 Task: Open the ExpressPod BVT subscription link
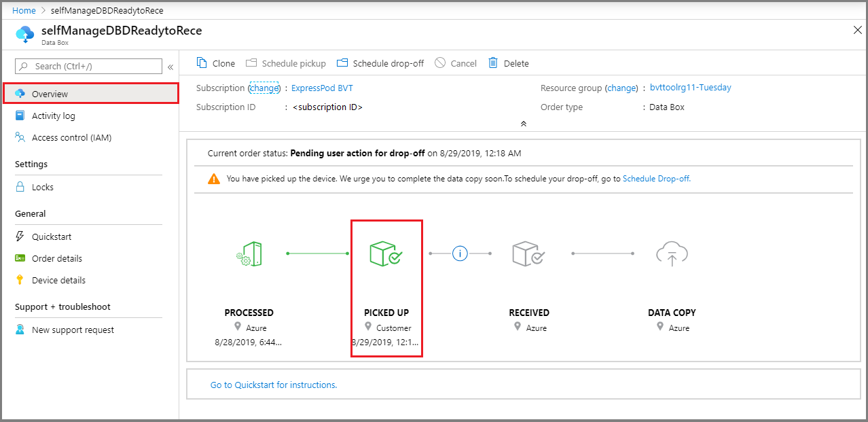click(322, 88)
